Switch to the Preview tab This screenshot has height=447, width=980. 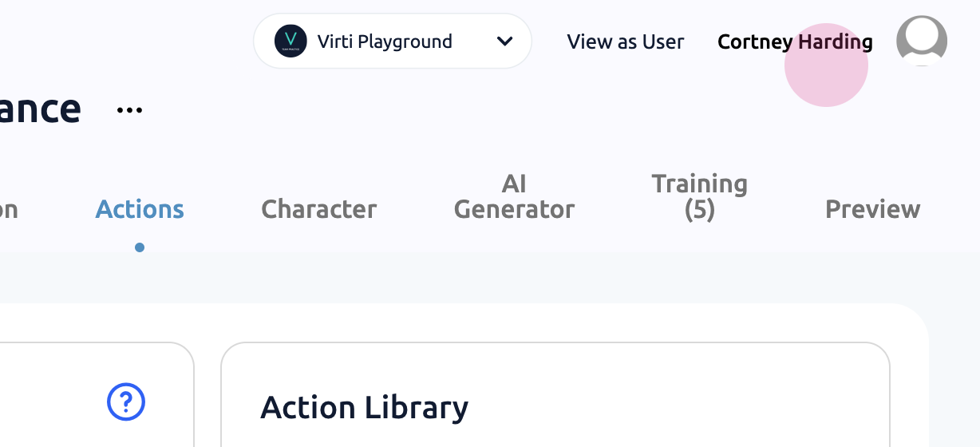[872, 209]
